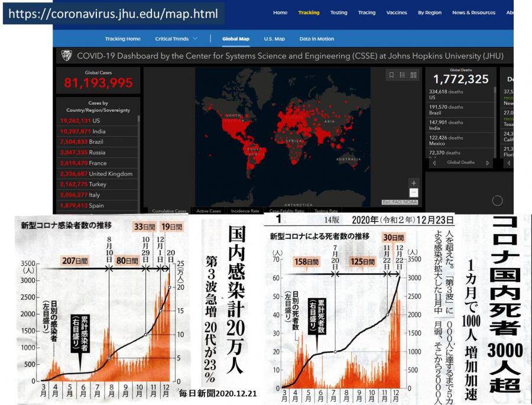532x405 pixels.
Task: Select United Kingdom in the cases list
Action: click(98, 173)
